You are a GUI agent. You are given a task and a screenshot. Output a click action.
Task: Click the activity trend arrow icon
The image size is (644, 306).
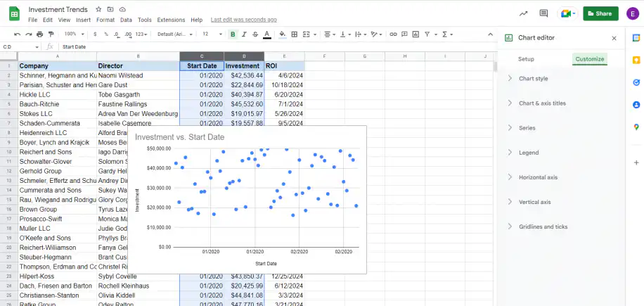click(x=523, y=13)
